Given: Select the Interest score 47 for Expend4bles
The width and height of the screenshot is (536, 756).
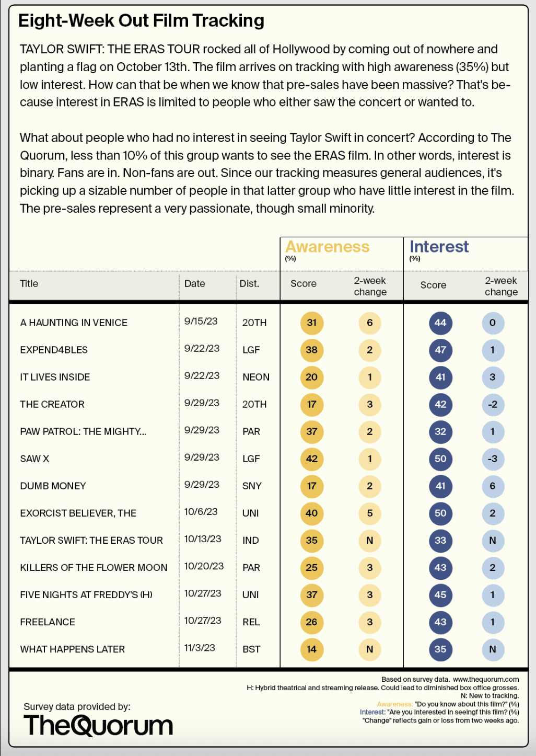Looking at the screenshot, I should coord(440,350).
